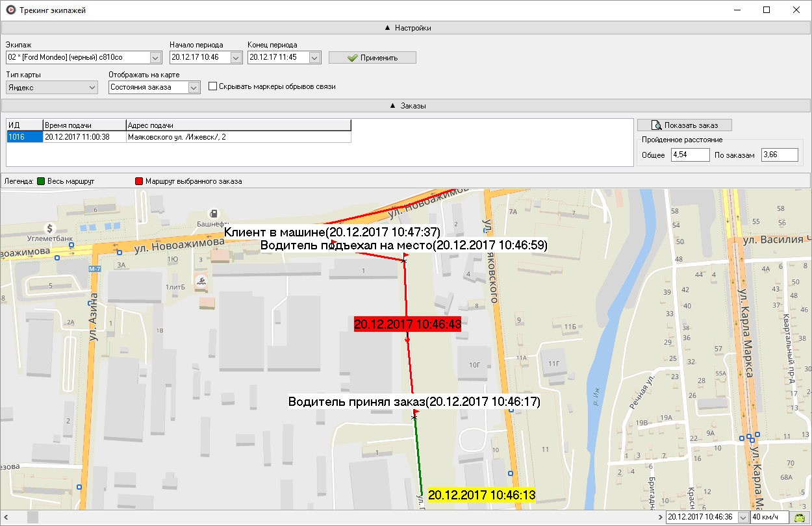The height and width of the screenshot is (526, 812).
Task: Open the 'Отображать на карте' dropdown
Action: 194,87
